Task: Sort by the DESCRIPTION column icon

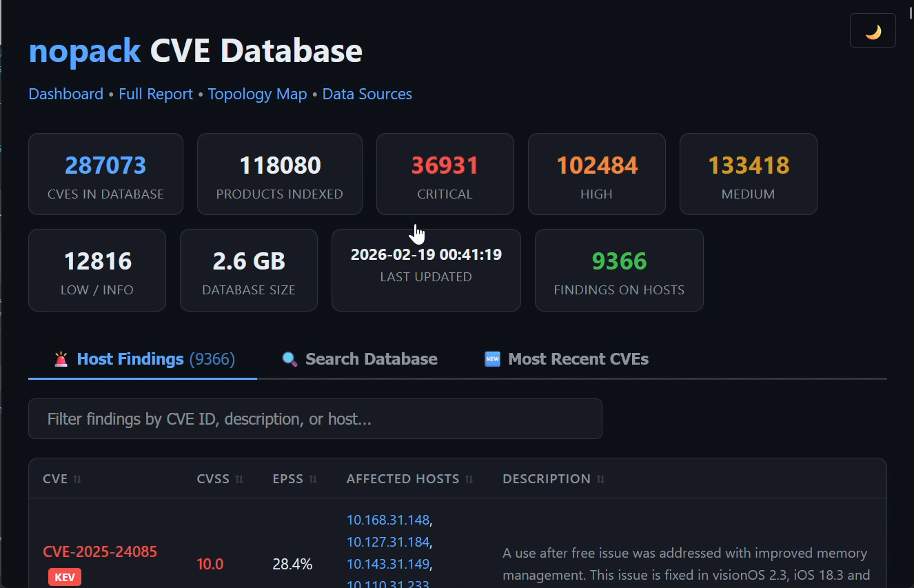Action: pos(600,478)
